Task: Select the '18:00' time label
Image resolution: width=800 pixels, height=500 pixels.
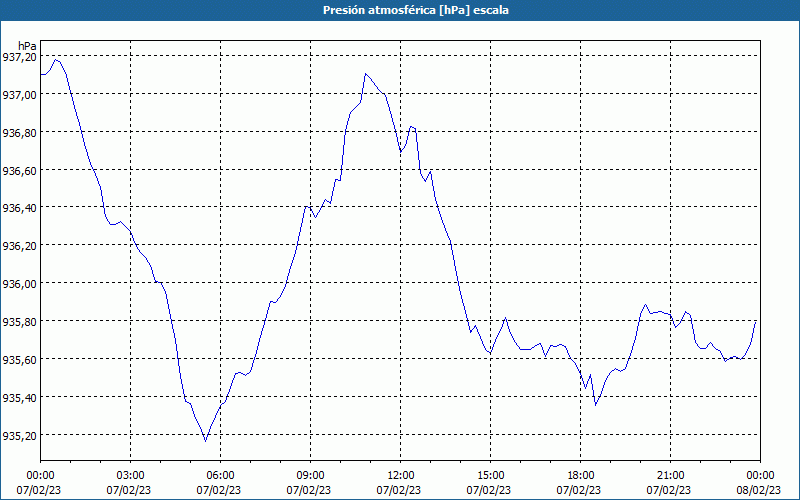Action: 581,476
